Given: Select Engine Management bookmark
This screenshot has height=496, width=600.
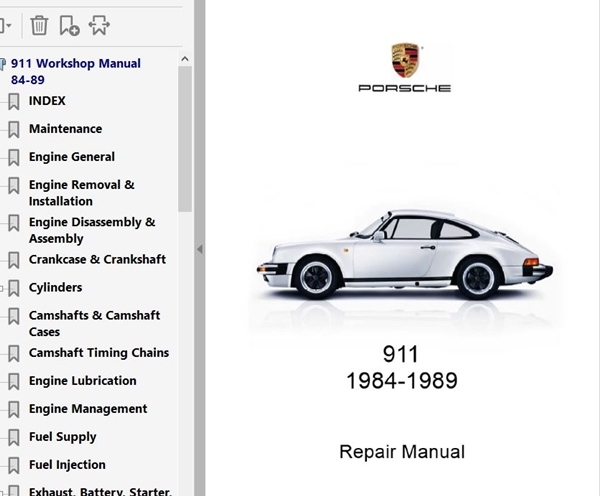Looking at the screenshot, I should [88, 409].
